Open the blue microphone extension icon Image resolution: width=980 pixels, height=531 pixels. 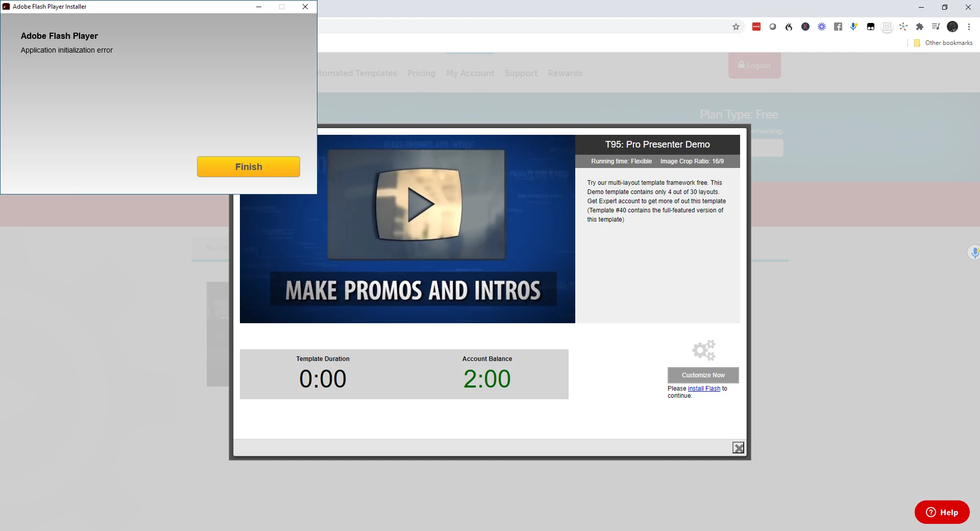click(x=854, y=27)
